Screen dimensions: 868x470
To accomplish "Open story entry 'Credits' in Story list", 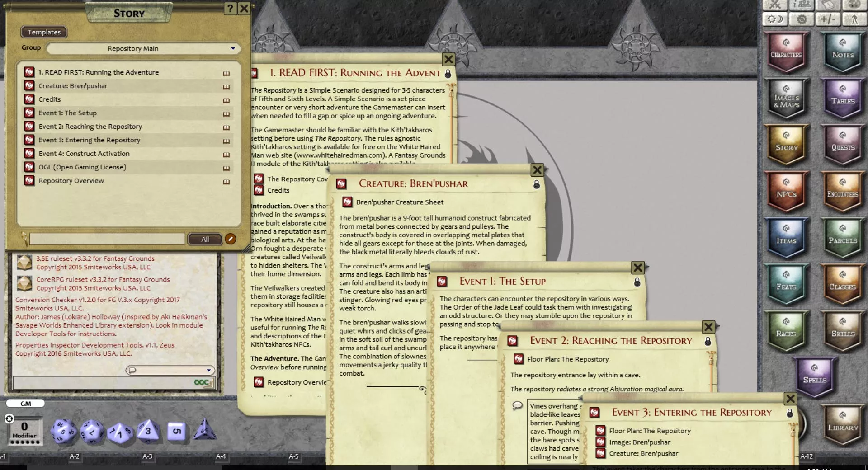I will [49, 99].
